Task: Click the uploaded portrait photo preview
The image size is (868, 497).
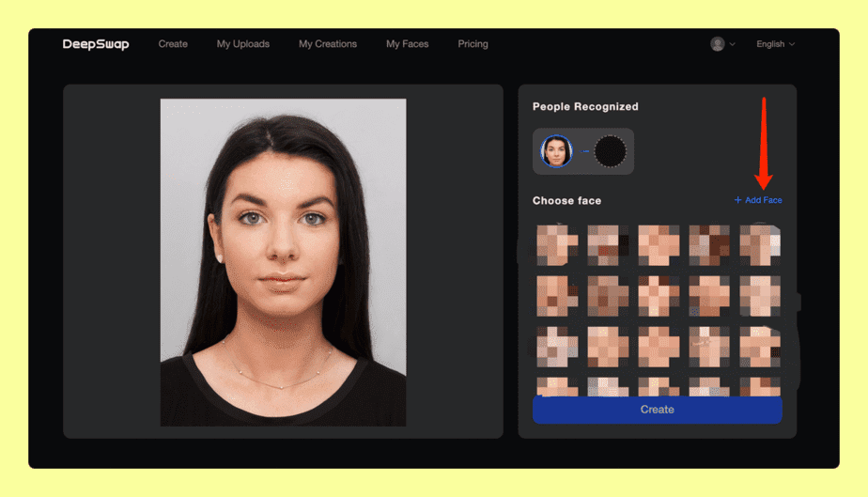Action: (x=283, y=262)
